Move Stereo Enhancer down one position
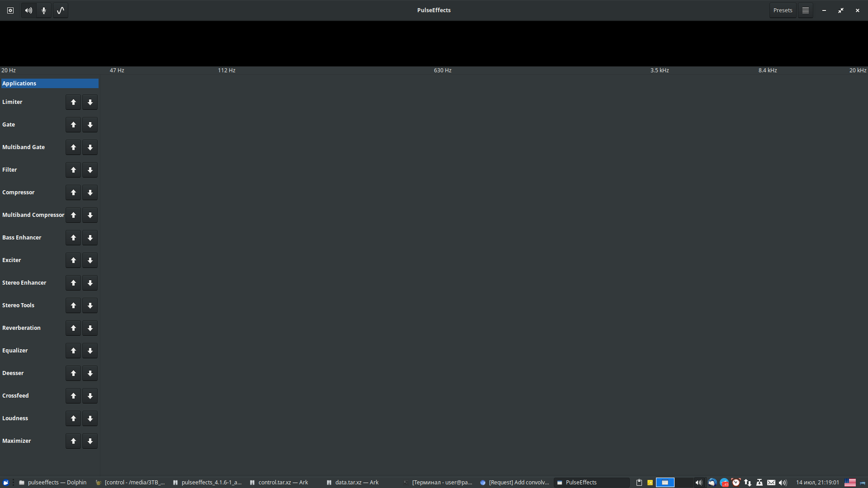This screenshot has width=868, height=488. point(90,283)
